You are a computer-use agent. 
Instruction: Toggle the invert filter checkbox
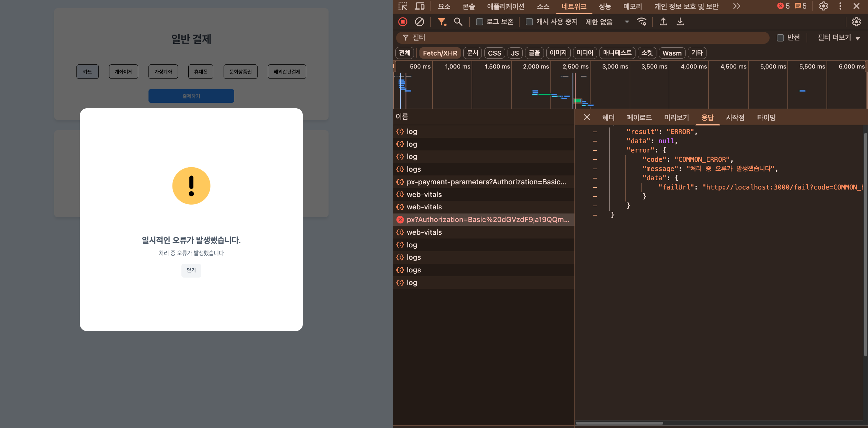pos(780,38)
